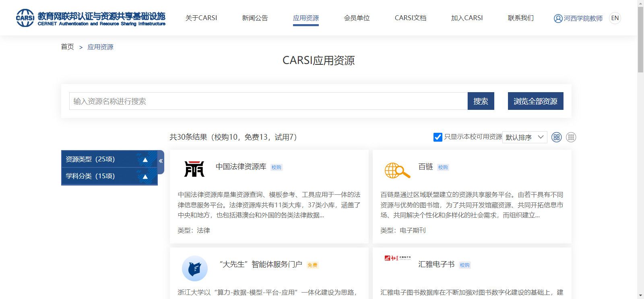Click 百链 description paragraph
Image resolution: width=644 pixels, height=299 pixels.
tap(472, 205)
